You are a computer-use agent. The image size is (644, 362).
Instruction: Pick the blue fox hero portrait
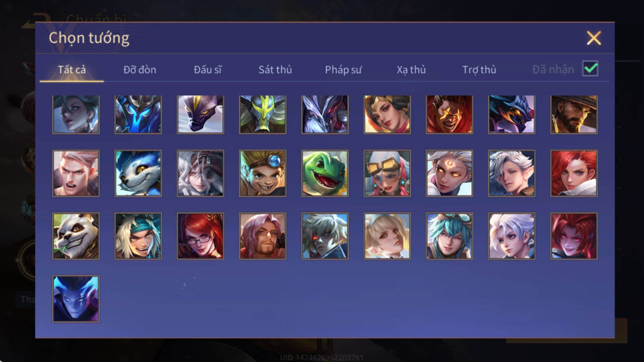click(x=138, y=173)
